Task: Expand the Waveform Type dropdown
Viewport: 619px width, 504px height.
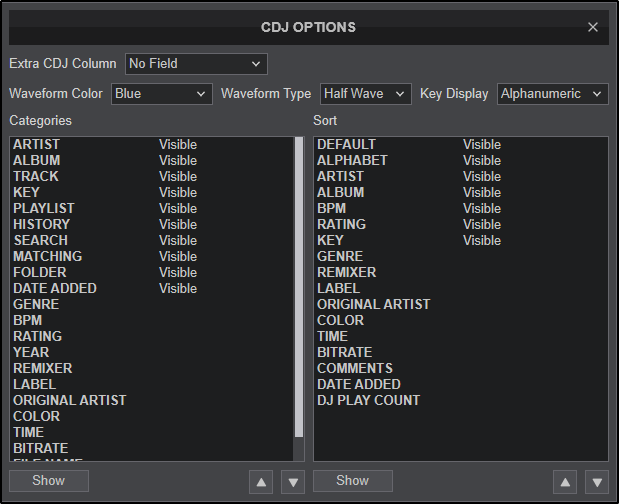Action: click(366, 94)
